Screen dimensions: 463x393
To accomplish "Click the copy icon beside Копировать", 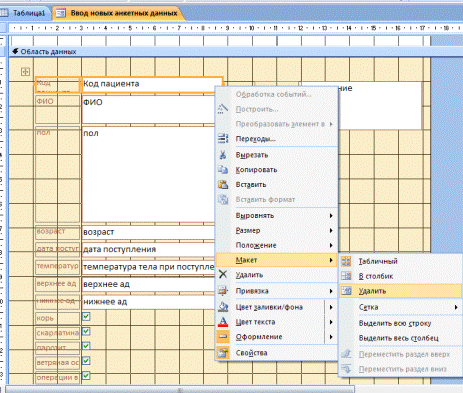I will click(x=223, y=169).
